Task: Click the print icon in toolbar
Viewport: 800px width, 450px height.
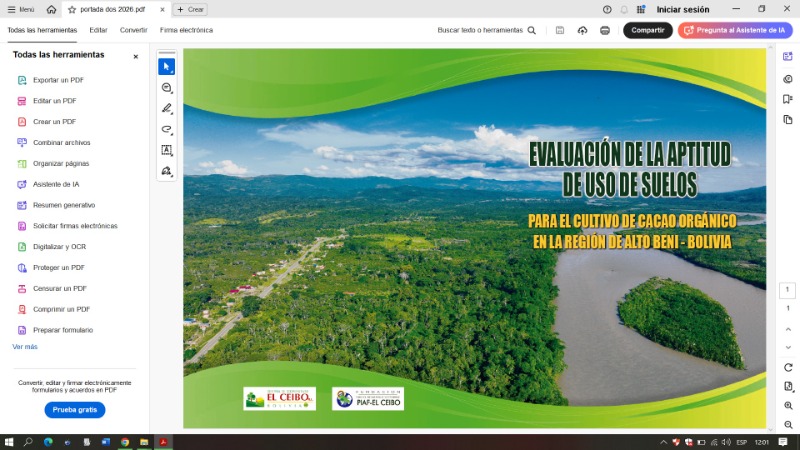Action: 605,30
